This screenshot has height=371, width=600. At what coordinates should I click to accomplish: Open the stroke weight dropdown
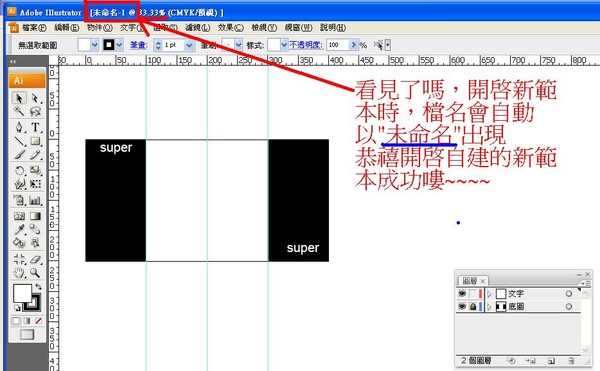189,45
